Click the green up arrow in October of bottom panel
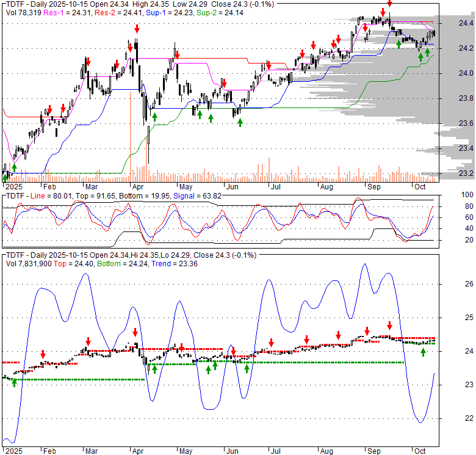This screenshot has width=476, height=455. tap(424, 352)
